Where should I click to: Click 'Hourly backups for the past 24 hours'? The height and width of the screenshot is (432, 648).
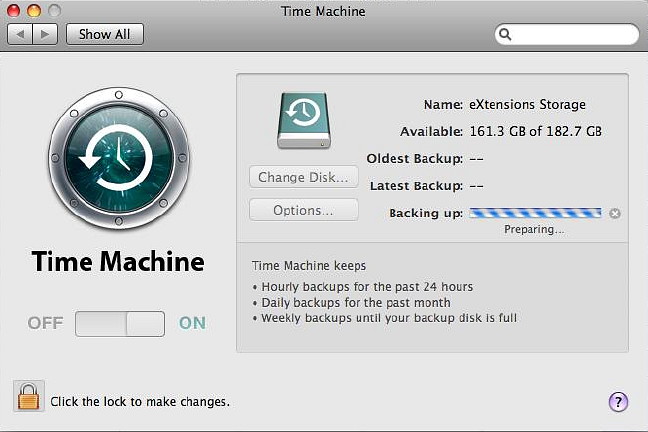click(367, 286)
